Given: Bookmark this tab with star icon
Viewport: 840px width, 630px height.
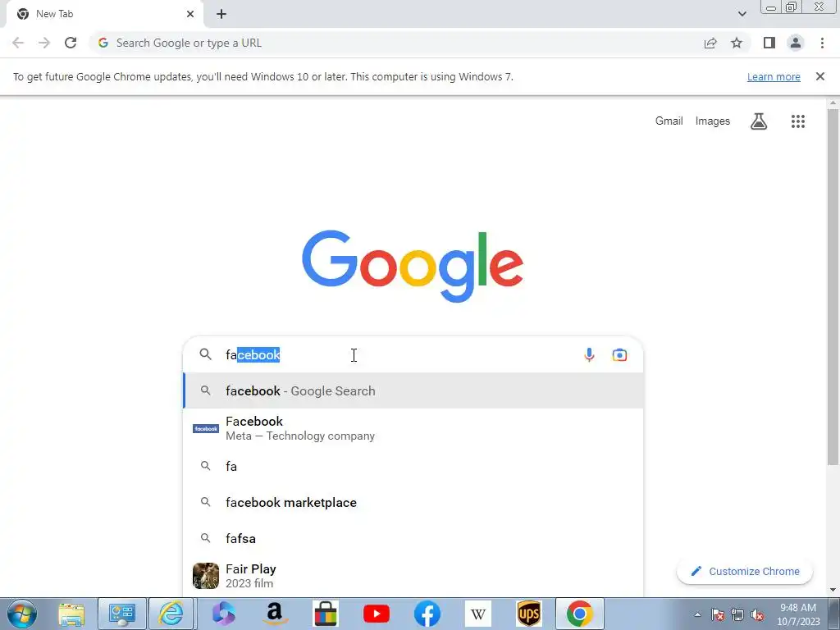Looking at the screenshot, I should pyautogui.click(x=737, y=43).
